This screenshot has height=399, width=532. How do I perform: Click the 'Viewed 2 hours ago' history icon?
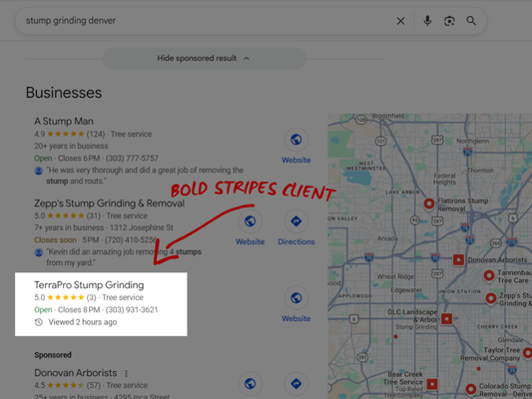(x=39, y=322)
